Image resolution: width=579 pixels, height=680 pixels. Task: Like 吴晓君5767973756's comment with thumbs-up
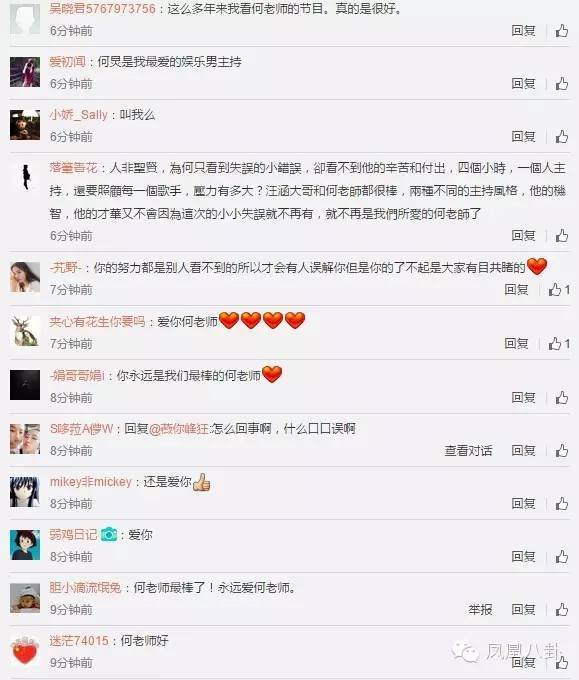pos(562,31)
